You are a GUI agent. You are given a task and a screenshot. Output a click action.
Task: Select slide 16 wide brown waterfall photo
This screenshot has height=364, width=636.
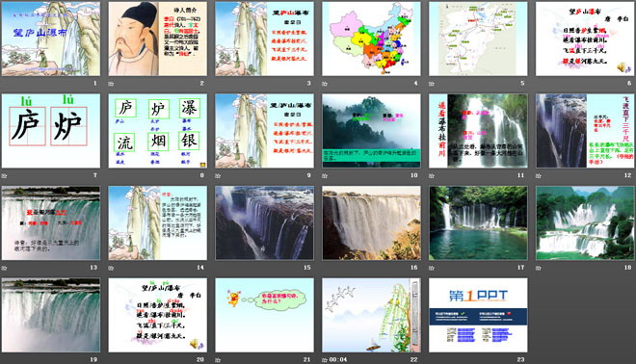(x=371, y=223)
